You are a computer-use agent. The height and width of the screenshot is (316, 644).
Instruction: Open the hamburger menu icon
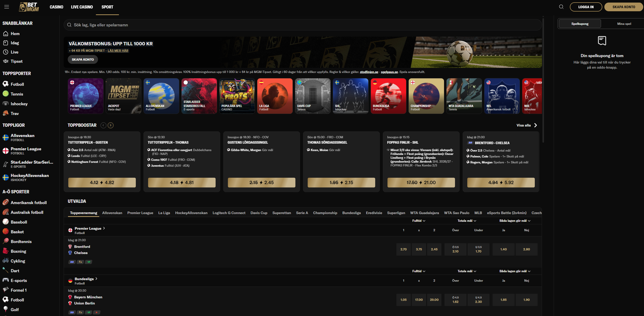point(7,7)
